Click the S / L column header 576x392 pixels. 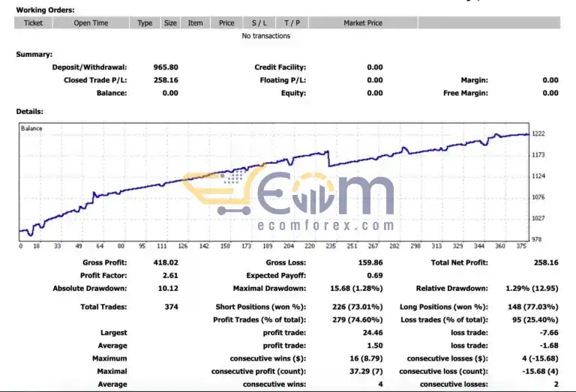[259, 22]
